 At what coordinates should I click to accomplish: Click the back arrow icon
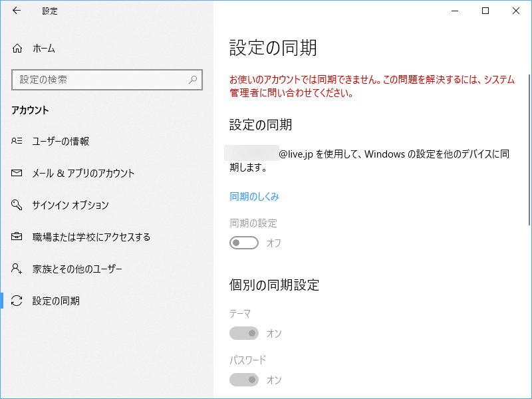tap(16, 11)
